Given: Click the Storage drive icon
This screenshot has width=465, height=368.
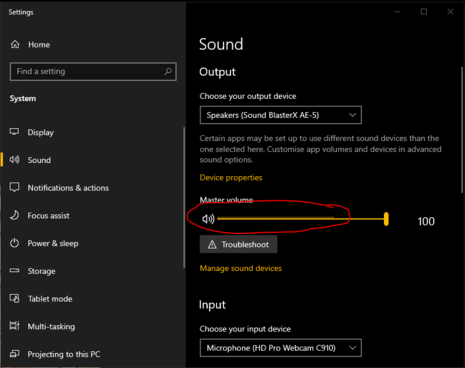Looking at the screenshot, I should point(14,270).
